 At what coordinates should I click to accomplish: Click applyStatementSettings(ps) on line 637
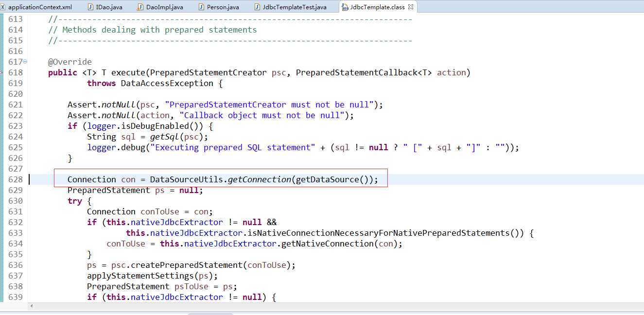tap(150, 276)
